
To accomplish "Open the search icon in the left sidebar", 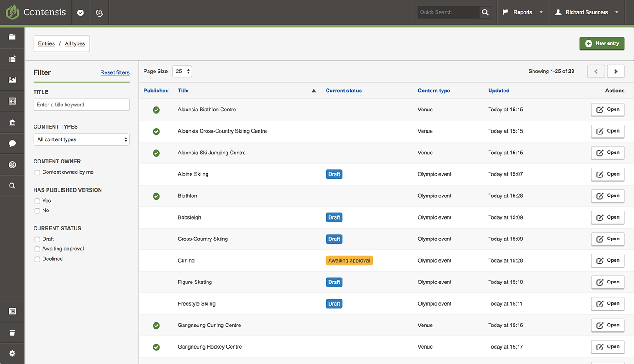I will (12, 186).
